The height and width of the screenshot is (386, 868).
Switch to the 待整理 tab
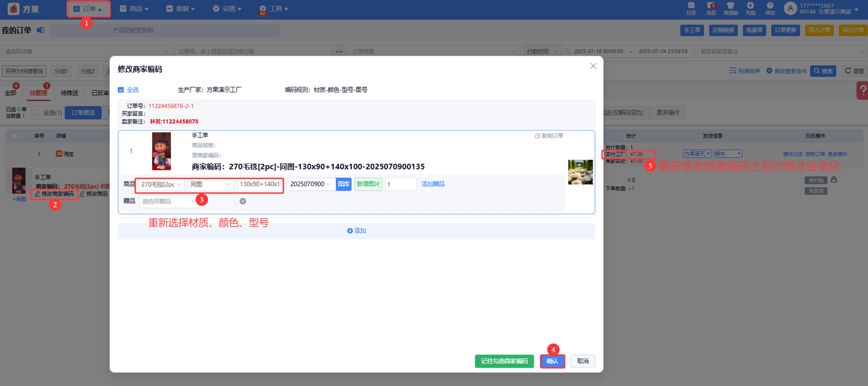coord(38,93)
